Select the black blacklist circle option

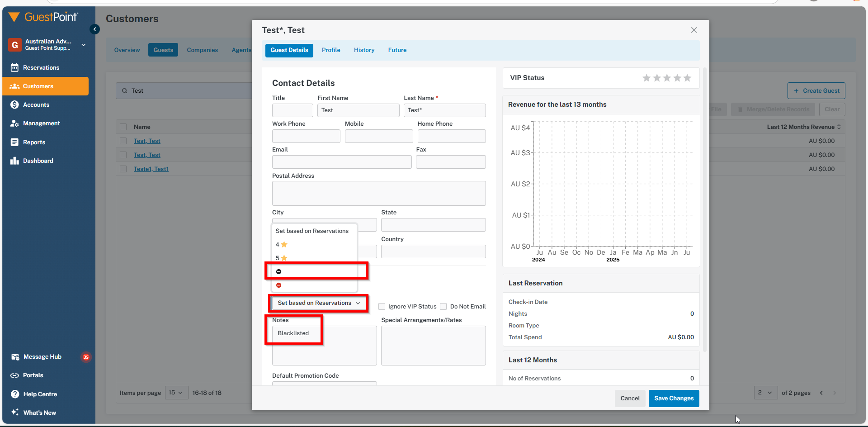point(279,271)
